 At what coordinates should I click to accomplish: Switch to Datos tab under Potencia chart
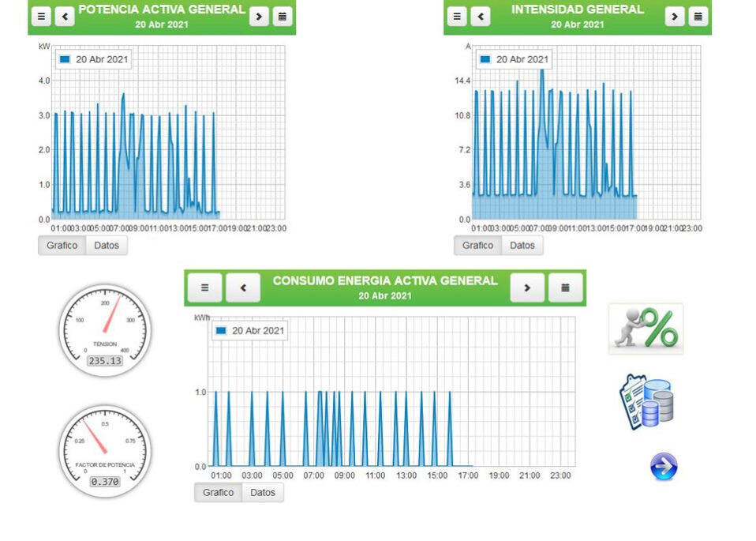(x=107, y=246)
